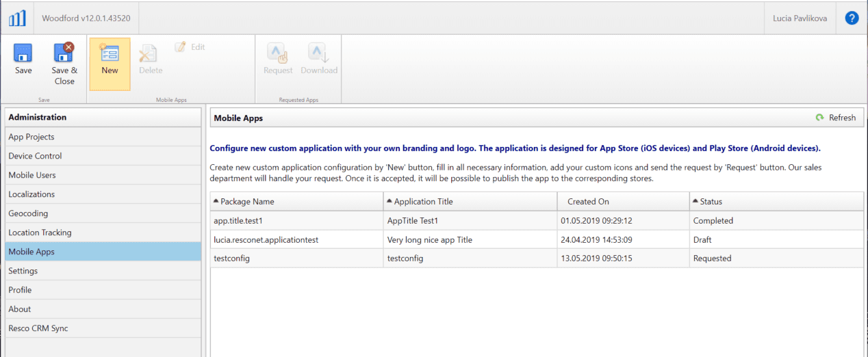
Task: Open Settings in Administration list
Action: coord(103,271)
